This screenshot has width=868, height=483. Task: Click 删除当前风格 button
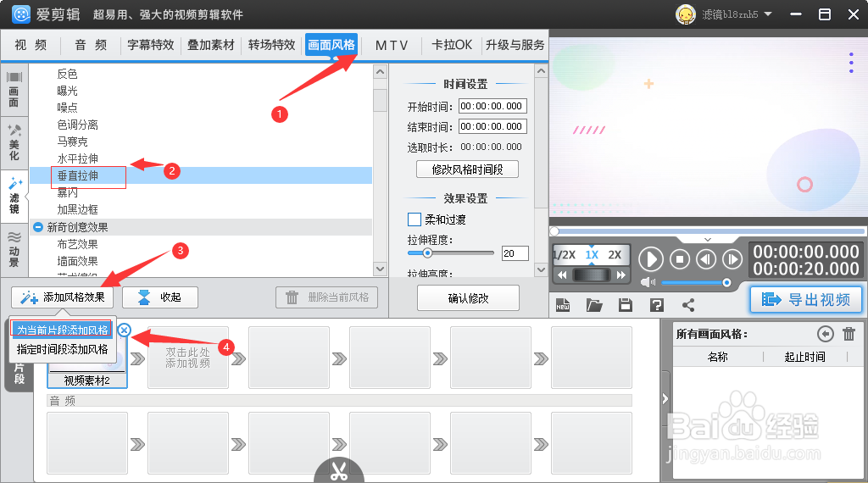pyautogui.click(x=326, y=297)
